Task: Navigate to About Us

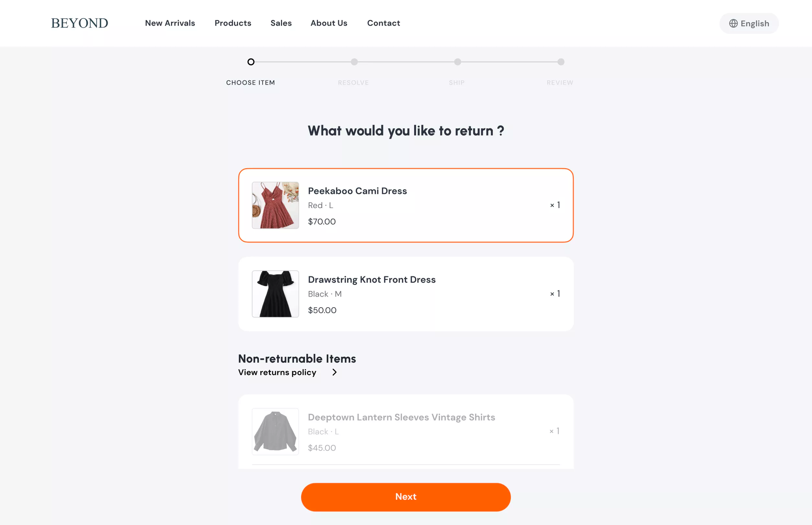Action: pyautogui.click(x=329, y=23)
